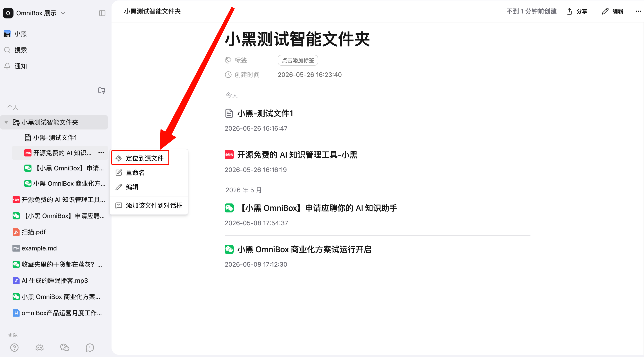Click the timestamp 2026-05-26 16:16:47

point(256,129)
